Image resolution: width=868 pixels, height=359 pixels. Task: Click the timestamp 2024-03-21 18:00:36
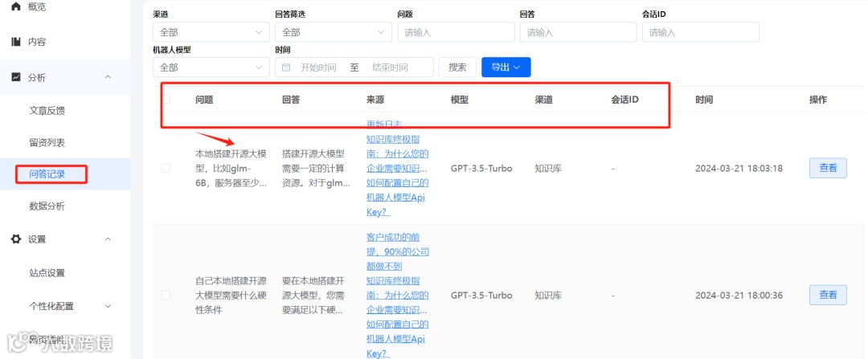[x=739, y=296]
